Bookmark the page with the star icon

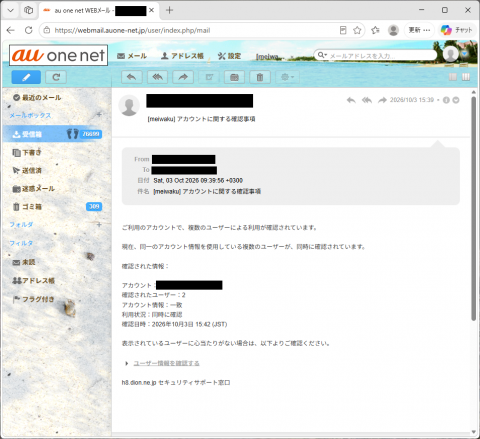click(357, 30)
